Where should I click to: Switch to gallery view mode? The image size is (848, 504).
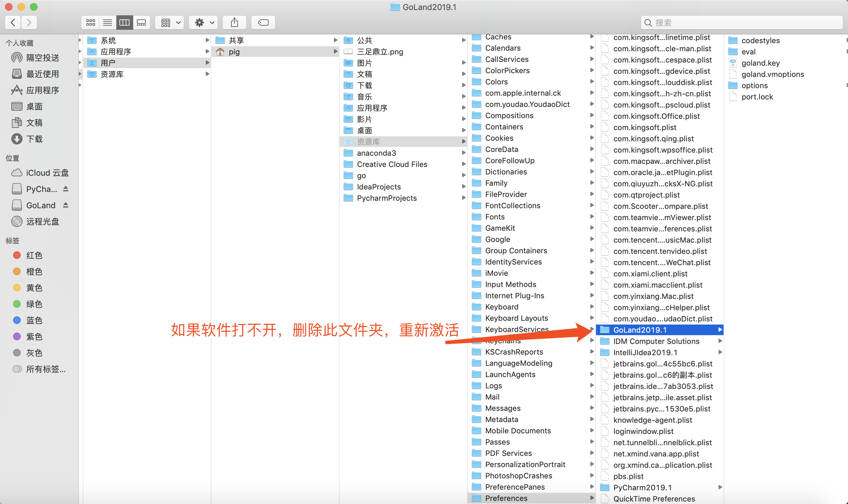(x=141, y=23)
